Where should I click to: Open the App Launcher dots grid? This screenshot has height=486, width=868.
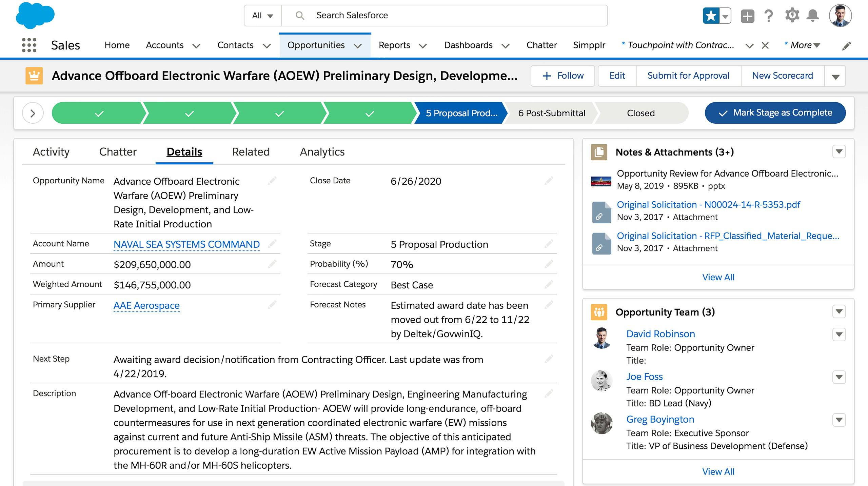29,45
